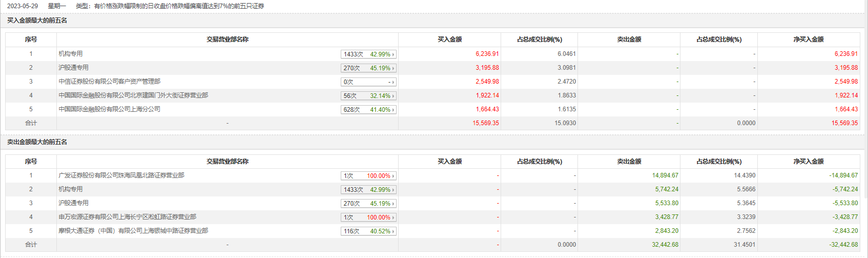Select the 1.6135 percentage cell
868x258 pixels.
(x=567, y=109)
